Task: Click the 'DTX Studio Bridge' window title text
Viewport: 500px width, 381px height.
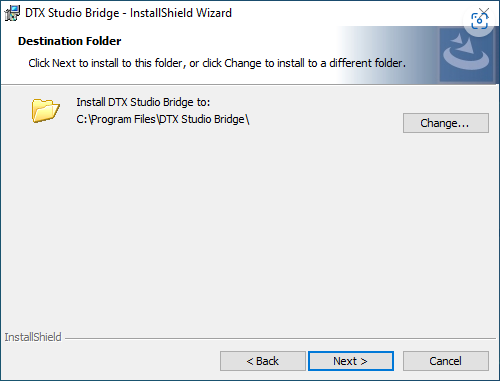Action: point(72,13)
